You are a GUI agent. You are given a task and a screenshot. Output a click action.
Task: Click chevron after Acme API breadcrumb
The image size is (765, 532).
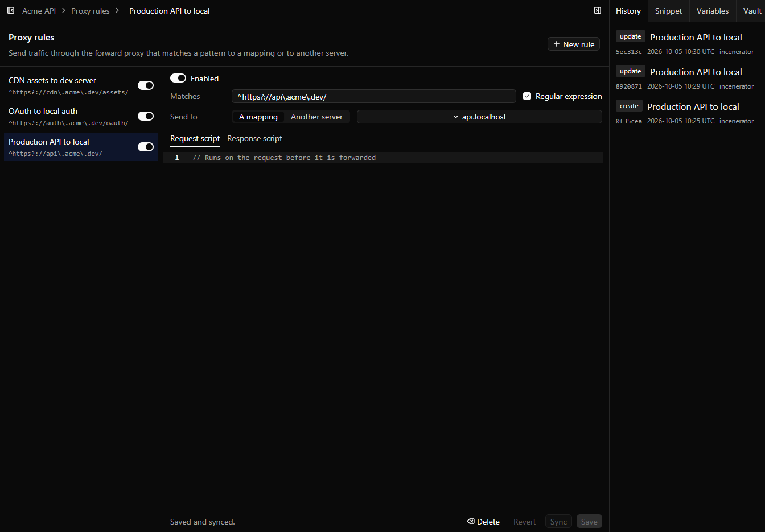(64, 10)
